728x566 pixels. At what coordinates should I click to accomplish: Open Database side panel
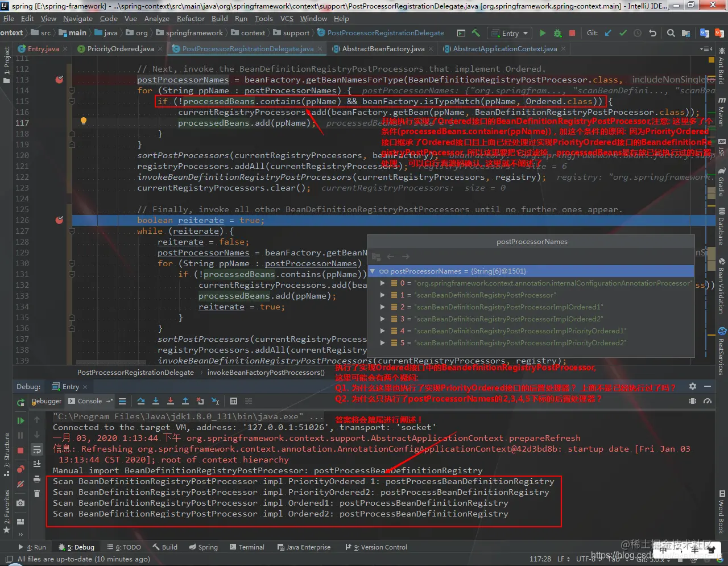pos(722,226)
